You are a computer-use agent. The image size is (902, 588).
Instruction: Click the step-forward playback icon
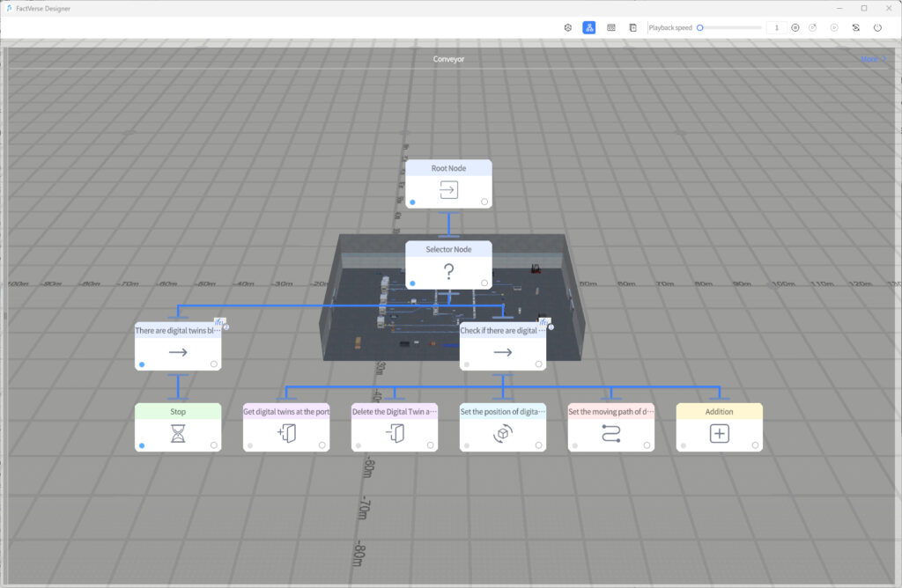[x=813, y=27]
